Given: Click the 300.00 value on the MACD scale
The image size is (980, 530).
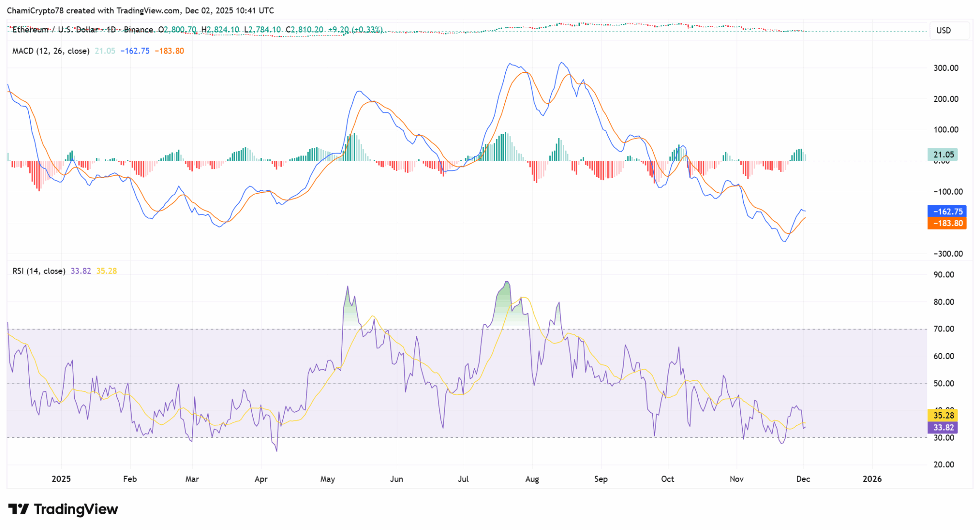Looking at the screenshot, I should [945, 68].
